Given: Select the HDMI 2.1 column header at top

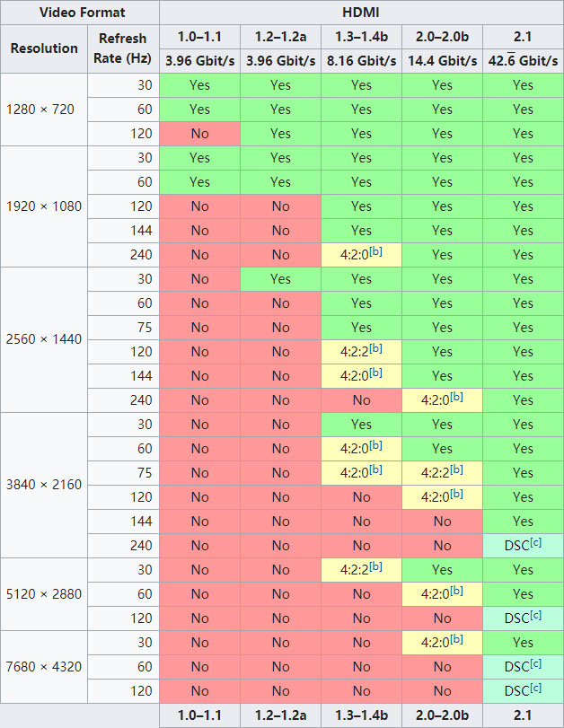Looking at the screenshot, I should (x=523, y=37).
